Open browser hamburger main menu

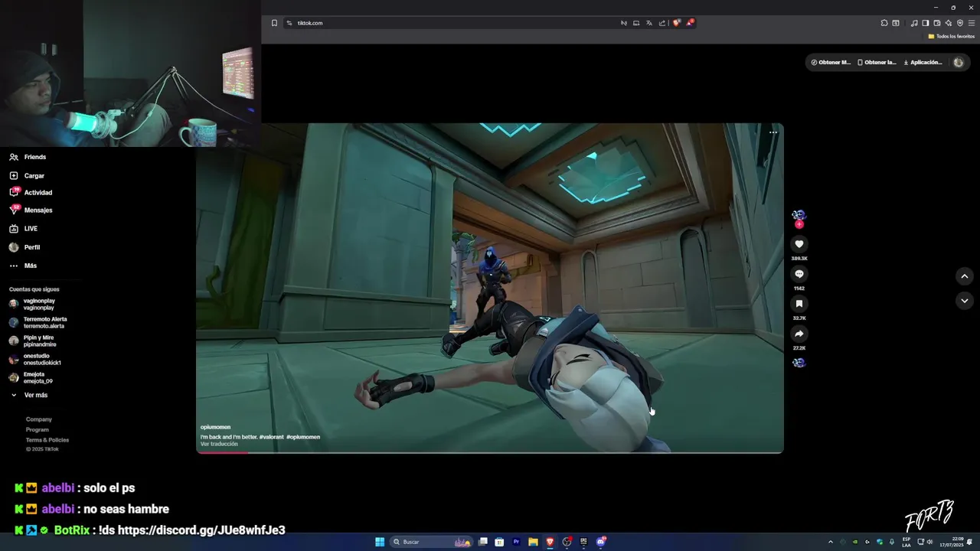(972, 23)
